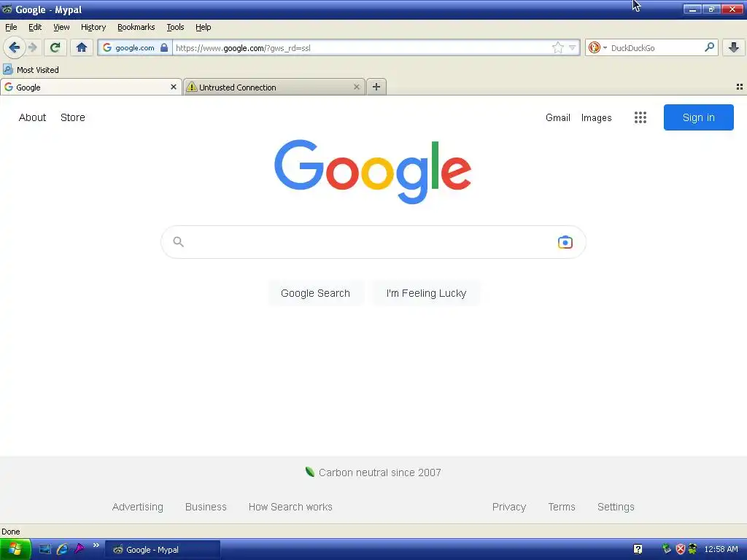
Task: Click the google.com site identity label
Action: click(135, 47)
